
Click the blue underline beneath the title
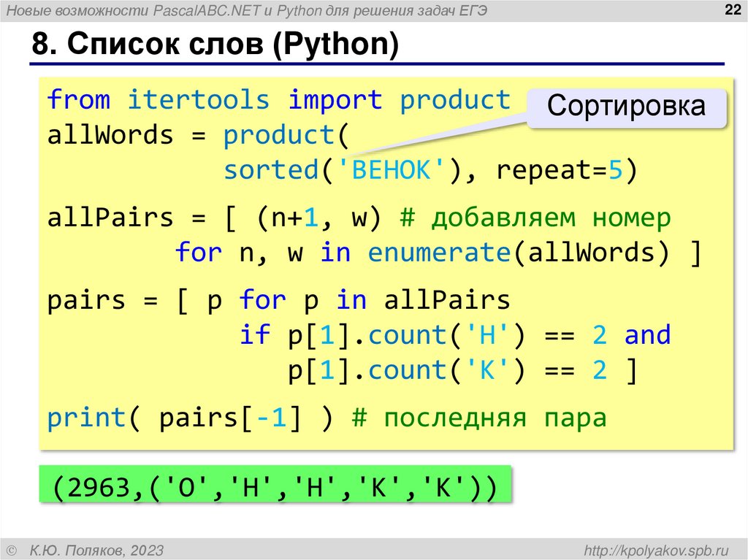point(374,64)
